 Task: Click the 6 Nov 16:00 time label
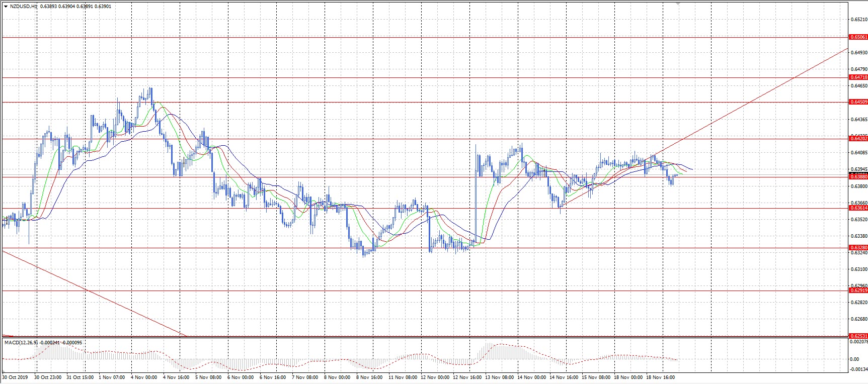click(x=273, y=377)
